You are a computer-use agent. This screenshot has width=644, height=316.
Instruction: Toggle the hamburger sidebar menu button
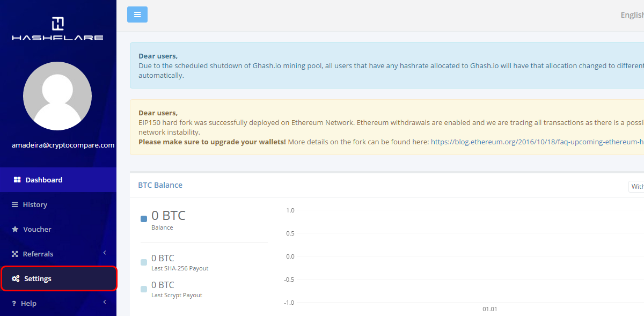pyautogui.click(x=137, y=14)
